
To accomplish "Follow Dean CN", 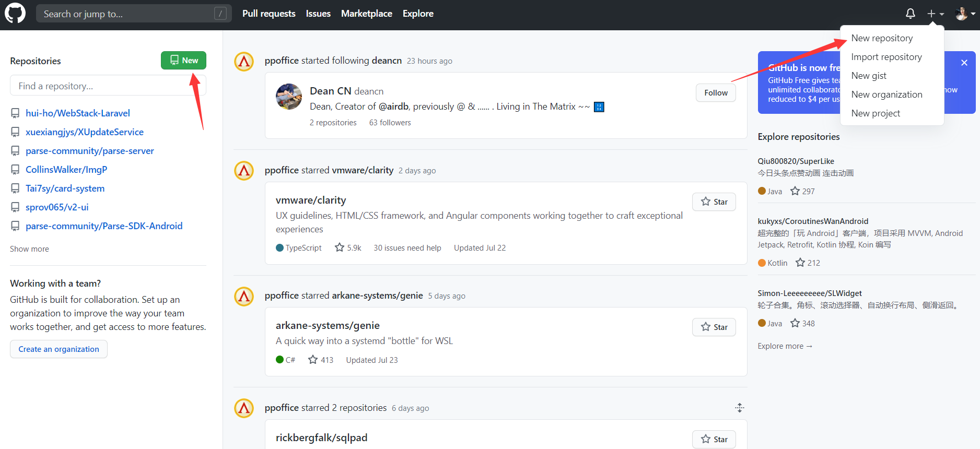I will [x=716, y=93].
